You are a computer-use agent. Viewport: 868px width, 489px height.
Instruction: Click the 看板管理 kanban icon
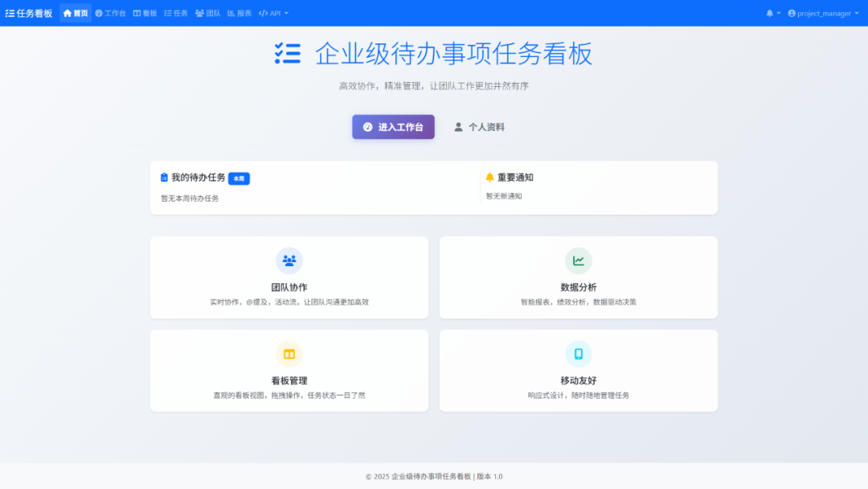pos(289,353)
